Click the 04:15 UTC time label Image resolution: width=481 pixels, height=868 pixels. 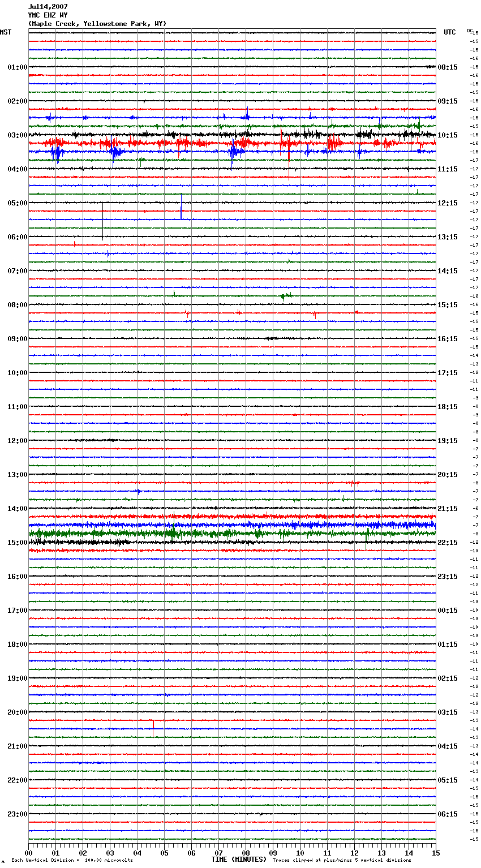[448, 746]
